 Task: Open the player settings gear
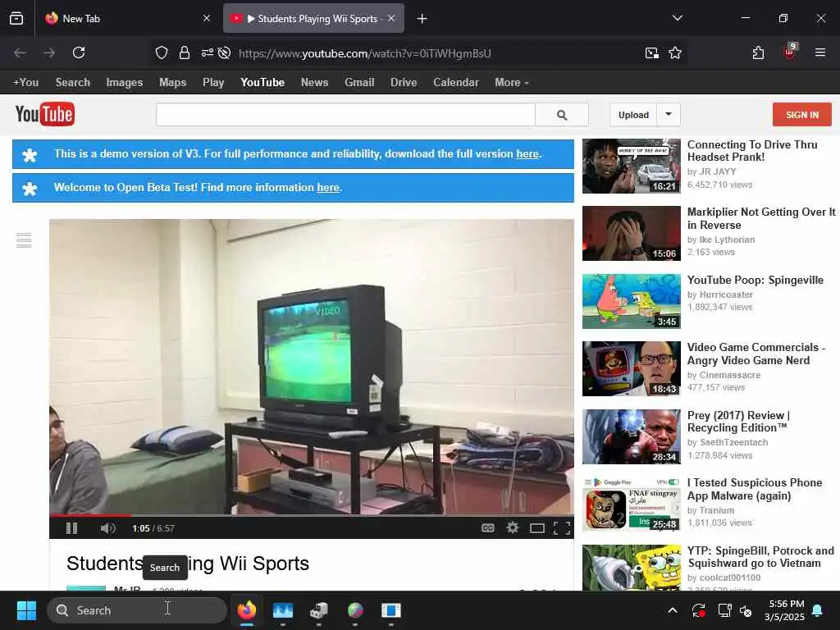pyautogui.click(x=512, y=528)
